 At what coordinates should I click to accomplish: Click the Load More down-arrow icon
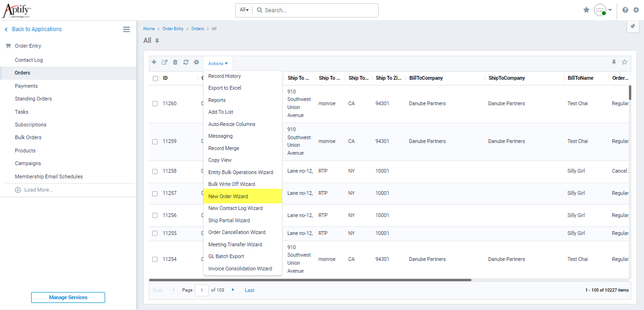pyautogui.click(x=18, y=190)
